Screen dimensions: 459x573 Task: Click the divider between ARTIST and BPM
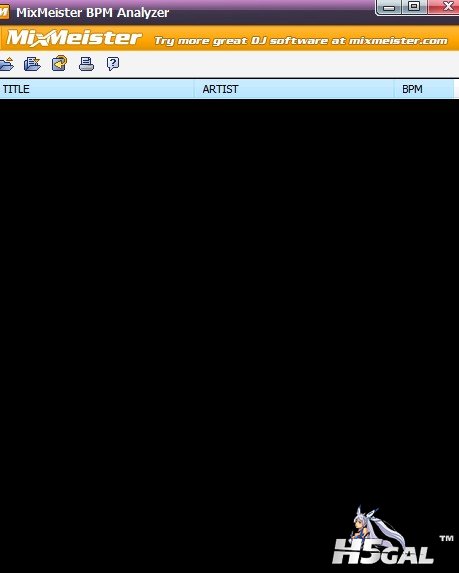394,89
